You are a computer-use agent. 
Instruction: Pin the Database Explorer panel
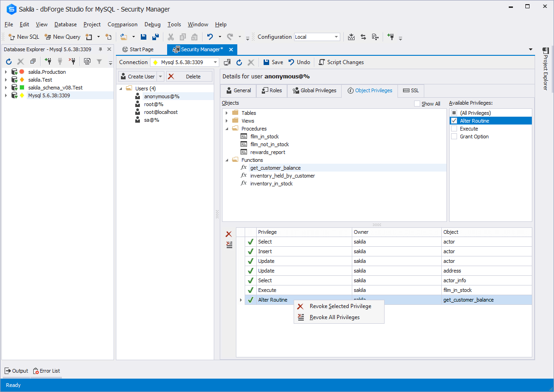[100, 49]
